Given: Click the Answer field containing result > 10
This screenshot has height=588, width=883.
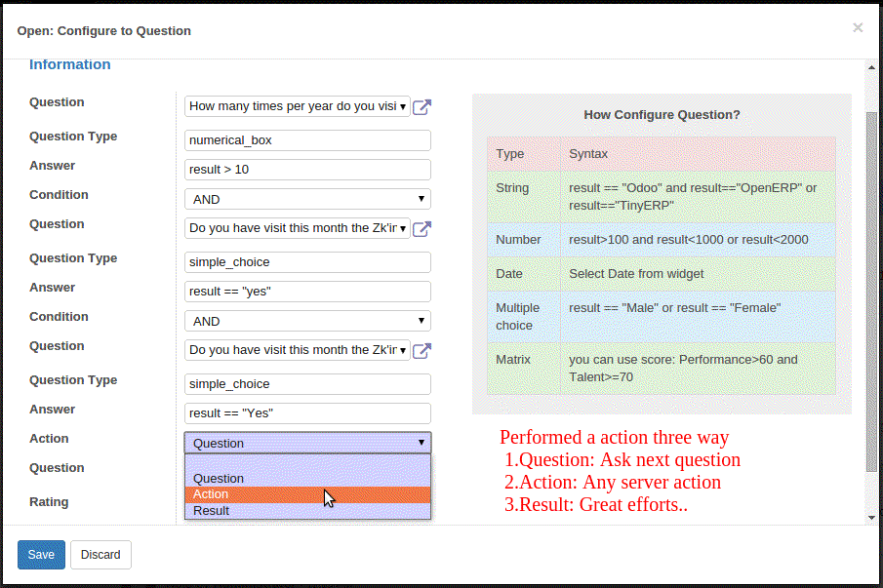Looking at the screenshot, I should [307, 170].
